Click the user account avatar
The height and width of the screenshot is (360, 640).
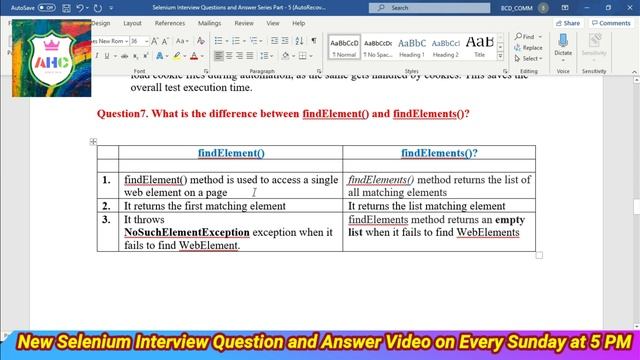543,8
